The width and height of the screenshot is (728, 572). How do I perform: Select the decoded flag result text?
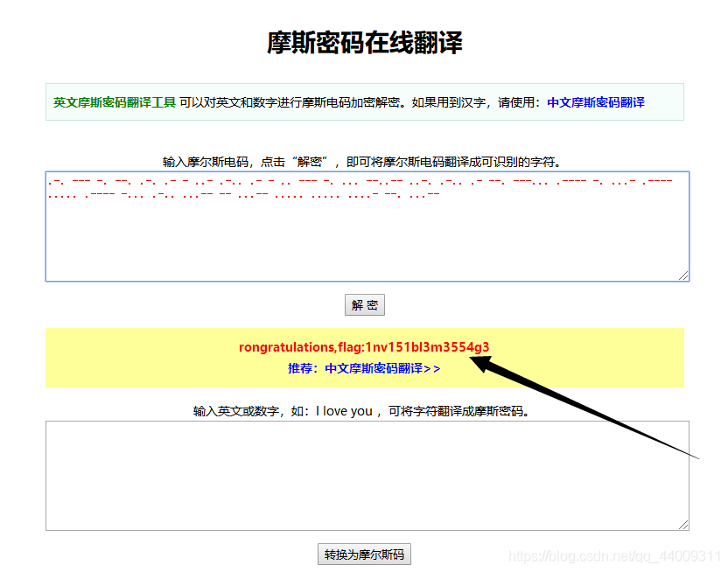pyautogui.click(x=364, y=347)
